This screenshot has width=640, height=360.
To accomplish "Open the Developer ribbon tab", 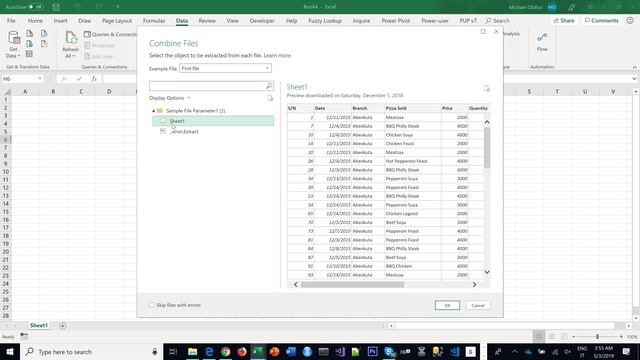I will click(x=262, y=21).
